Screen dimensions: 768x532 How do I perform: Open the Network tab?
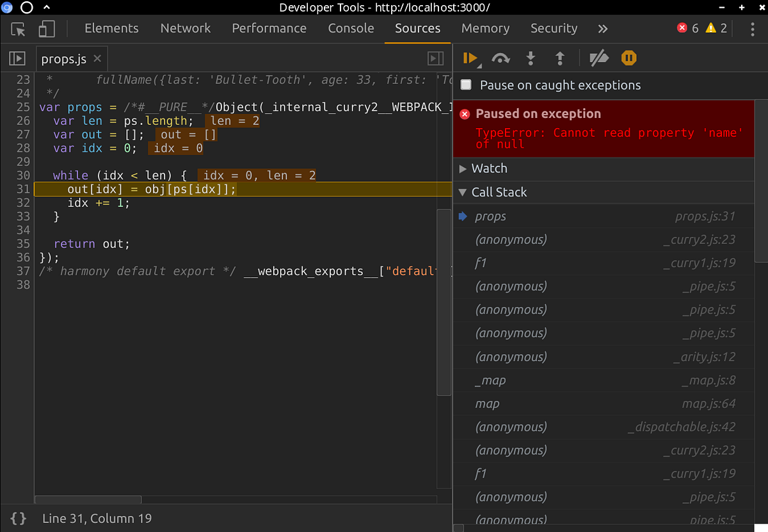[x=185, y=29]
